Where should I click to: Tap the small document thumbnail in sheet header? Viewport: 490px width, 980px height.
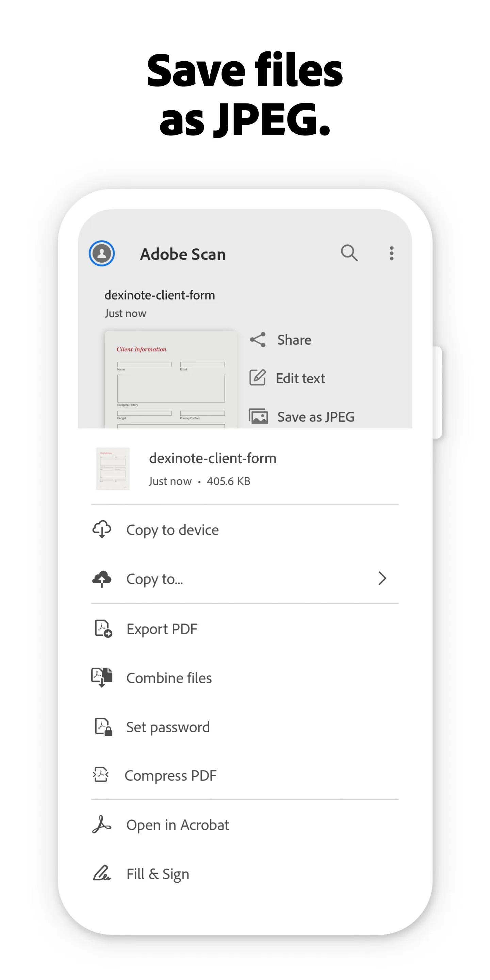(x=113, y=469)
